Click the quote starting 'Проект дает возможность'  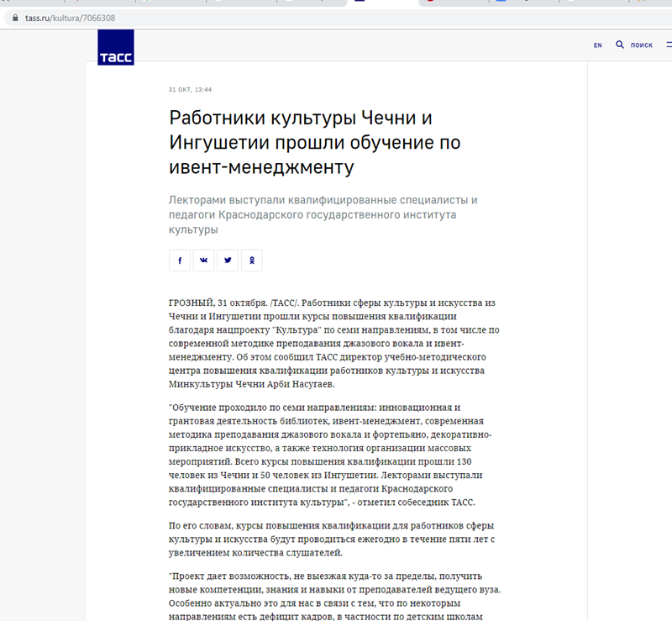[x=334, y=596]
